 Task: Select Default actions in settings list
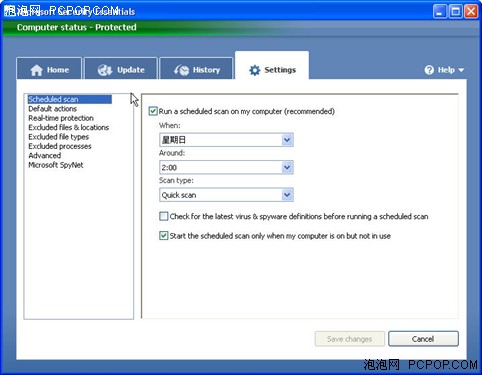point(53,109)
